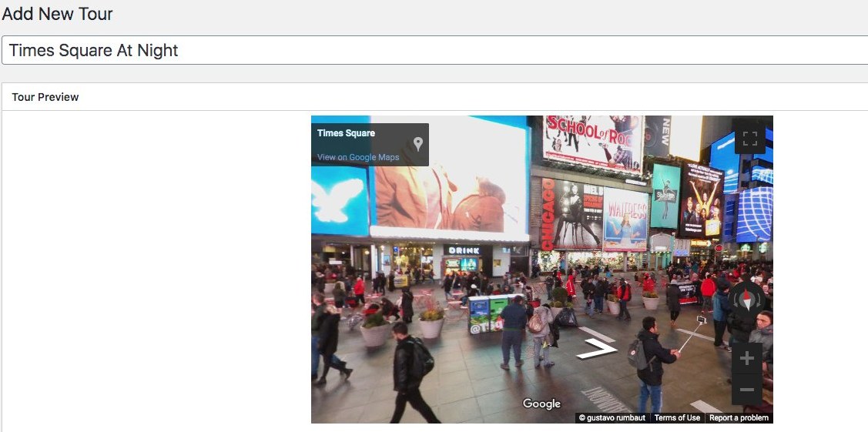
Task: Zoom out with the minus button
Action: (747, 390)
